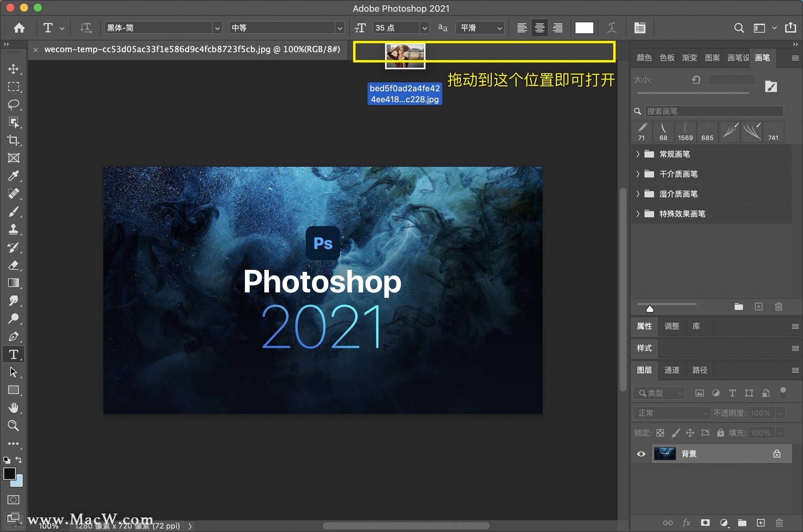The image size is (803, 532).
Task: Open anti-aliasing dropdown 平滑
Action: coord(480,28)
